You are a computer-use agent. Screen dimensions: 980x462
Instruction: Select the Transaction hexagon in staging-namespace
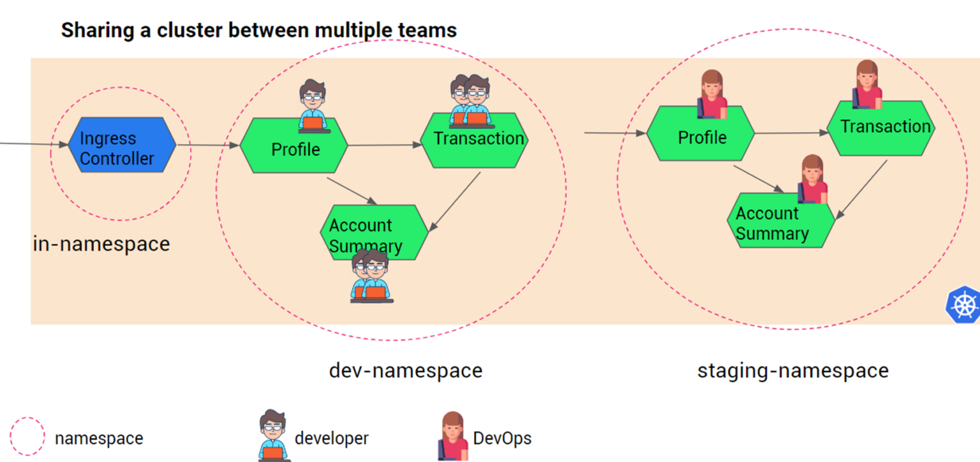[881, 128]
